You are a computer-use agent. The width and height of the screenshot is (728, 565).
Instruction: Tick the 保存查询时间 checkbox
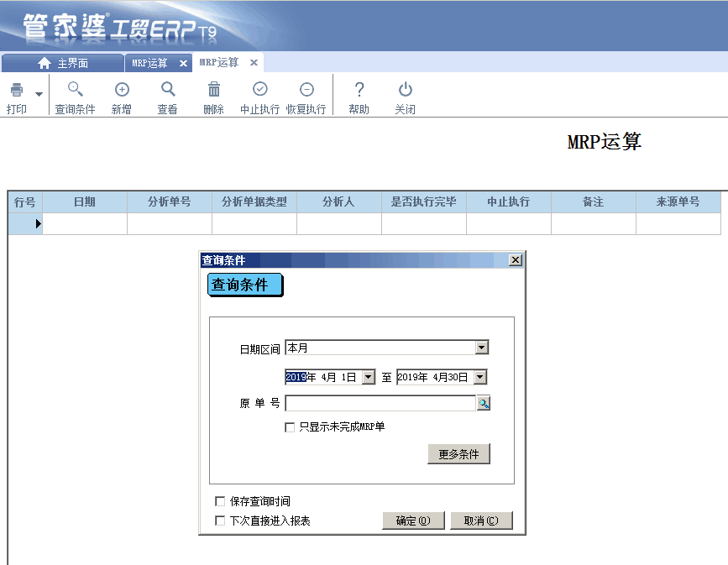[221, 501]
